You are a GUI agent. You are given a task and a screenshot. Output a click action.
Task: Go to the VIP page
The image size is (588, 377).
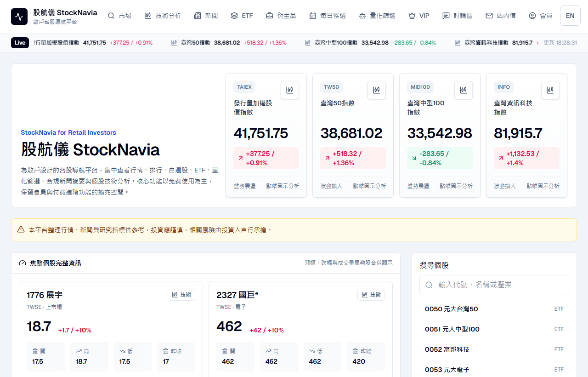click(x=419, y=16)
